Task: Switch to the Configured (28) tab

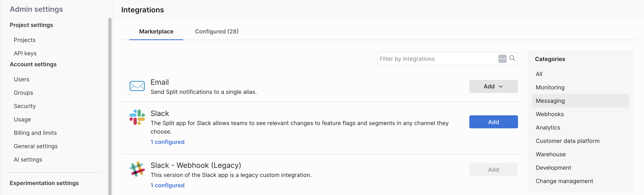Action: pyautogui.click(x=216, y=31)
